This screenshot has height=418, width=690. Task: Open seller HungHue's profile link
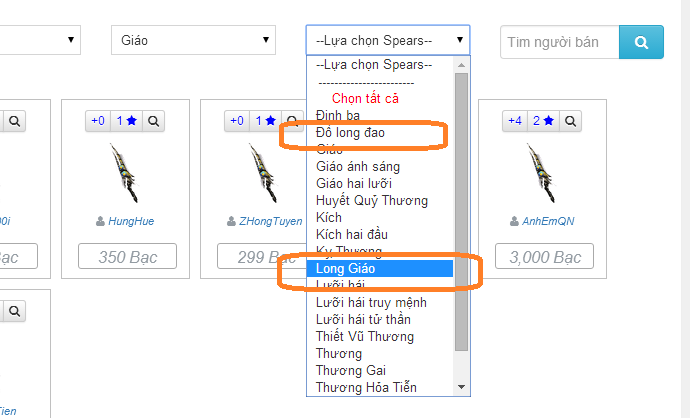130,221
